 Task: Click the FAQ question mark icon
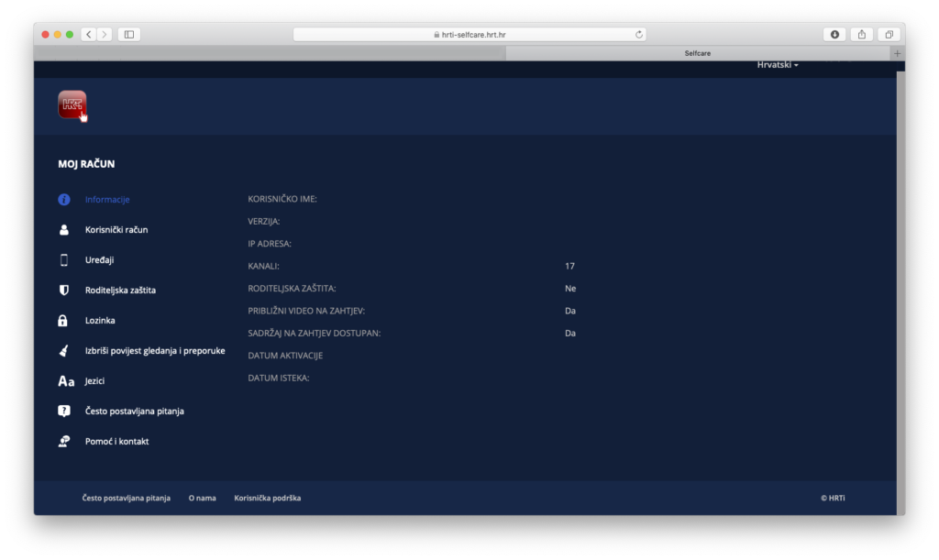pyautogui.click(x=63, y=412)
